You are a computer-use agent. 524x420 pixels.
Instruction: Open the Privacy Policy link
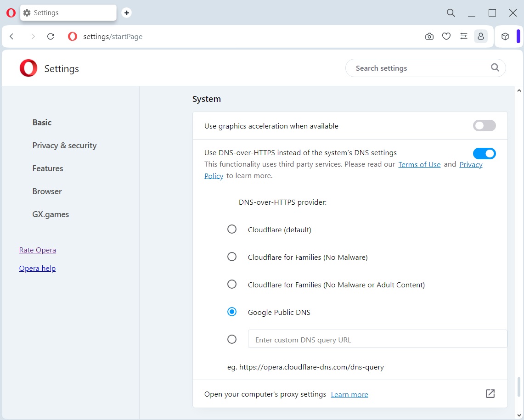point(471,164)
